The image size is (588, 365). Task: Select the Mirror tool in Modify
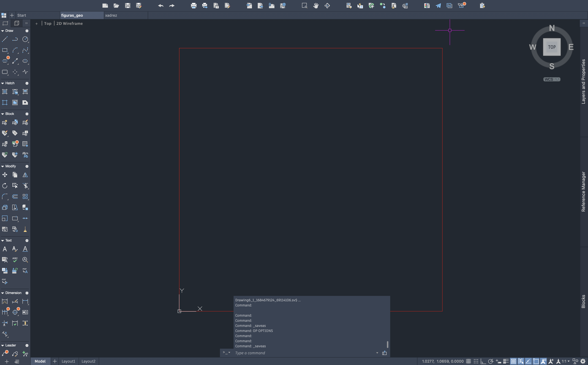pos(25,174)
